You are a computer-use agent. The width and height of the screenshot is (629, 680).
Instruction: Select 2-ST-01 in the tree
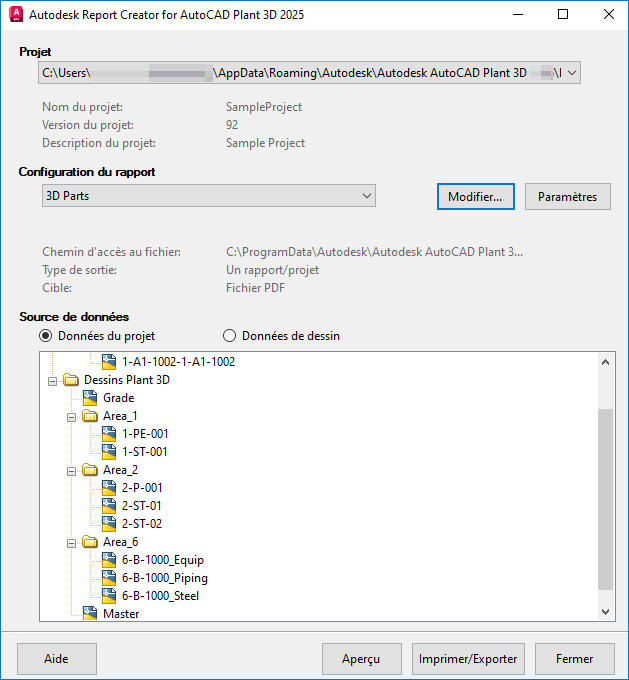tap(141, 506)
